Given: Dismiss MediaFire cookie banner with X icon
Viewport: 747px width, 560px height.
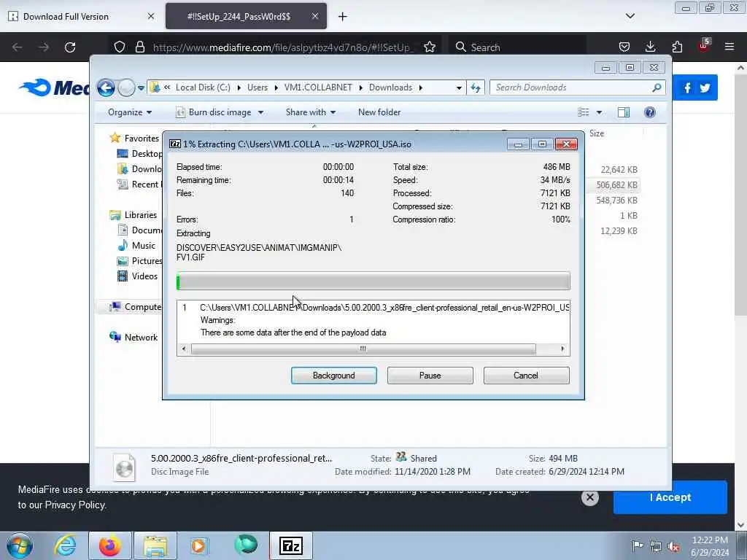Looking at the screenshot, I should tap(589, 497).
